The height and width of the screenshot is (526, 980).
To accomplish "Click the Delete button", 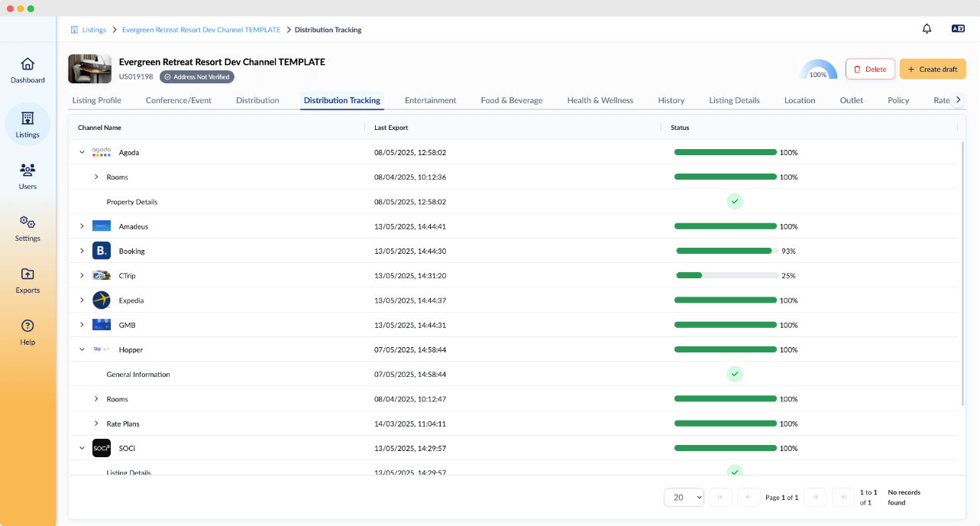I will 870,69.
